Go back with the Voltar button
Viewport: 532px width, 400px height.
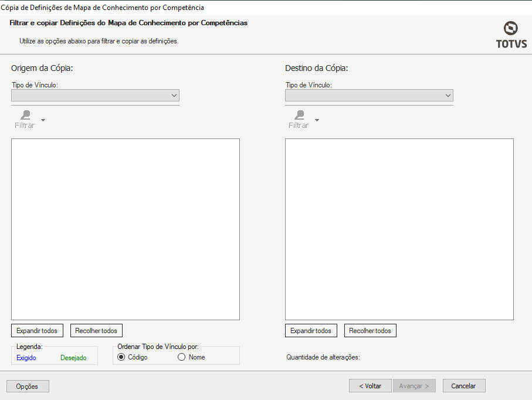tap(370, 386)
